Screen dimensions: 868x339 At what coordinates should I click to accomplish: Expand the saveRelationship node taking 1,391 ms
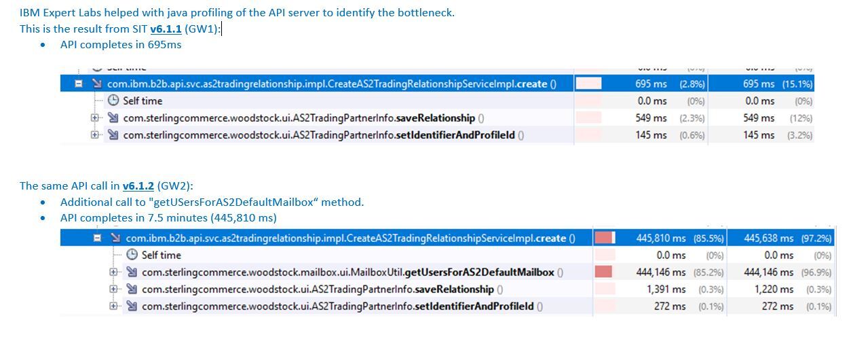coord(113,289)
